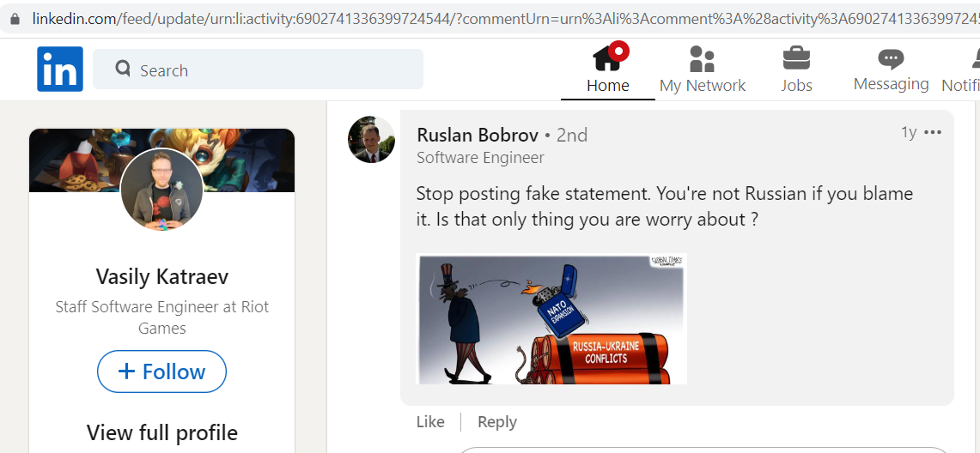Open Ruslan Bobrov's name link
Screen dimensions: 980x453
478,135
